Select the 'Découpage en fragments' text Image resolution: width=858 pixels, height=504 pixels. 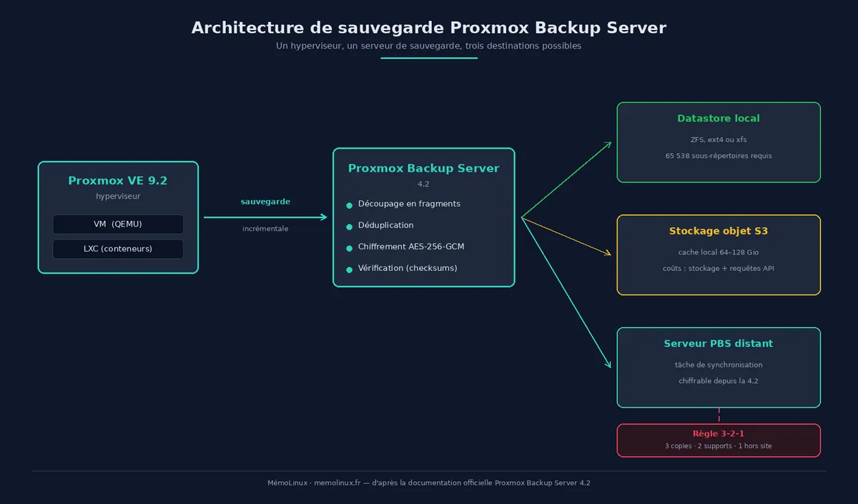[409, 204]
